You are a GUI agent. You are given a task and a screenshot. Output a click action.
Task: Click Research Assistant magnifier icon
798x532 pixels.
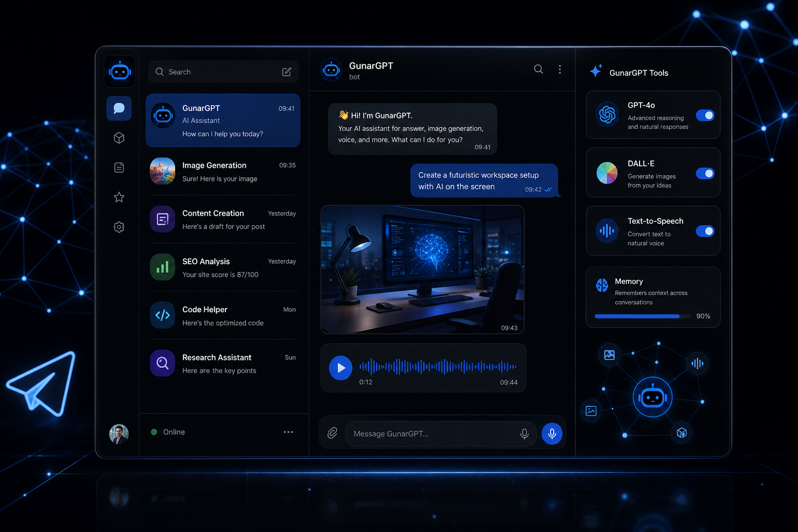tap(163, 363)
